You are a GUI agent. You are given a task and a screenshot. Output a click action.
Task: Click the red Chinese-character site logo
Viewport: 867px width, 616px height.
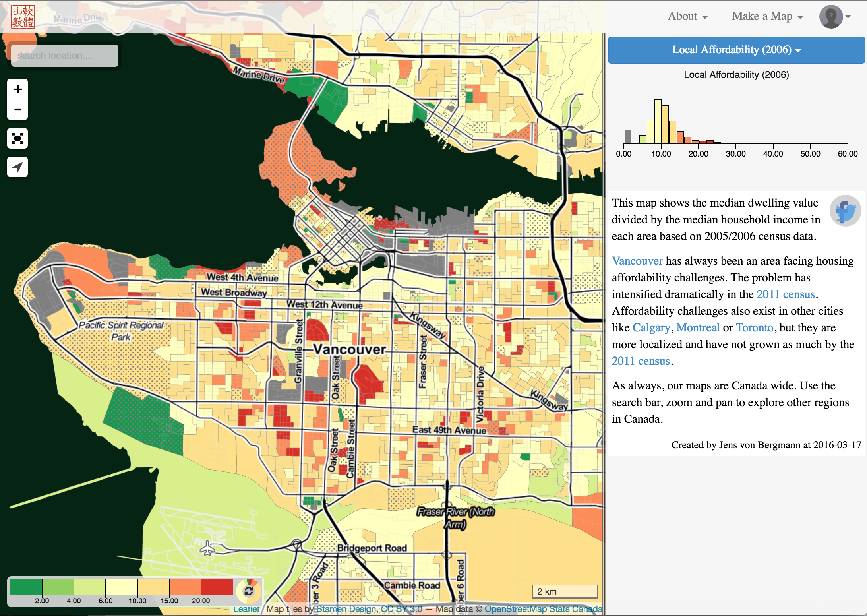[x=23, y=17]
